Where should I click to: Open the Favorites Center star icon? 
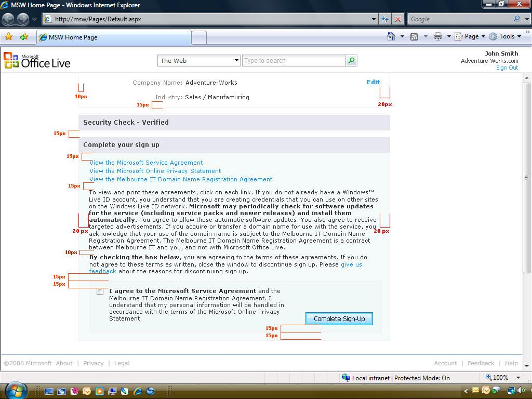point(8,37)
